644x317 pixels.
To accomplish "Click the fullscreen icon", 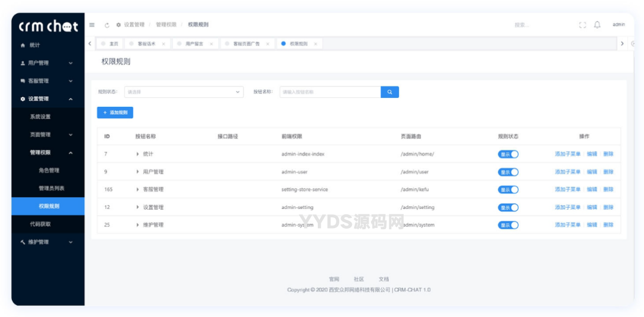I will click(583, 25).
